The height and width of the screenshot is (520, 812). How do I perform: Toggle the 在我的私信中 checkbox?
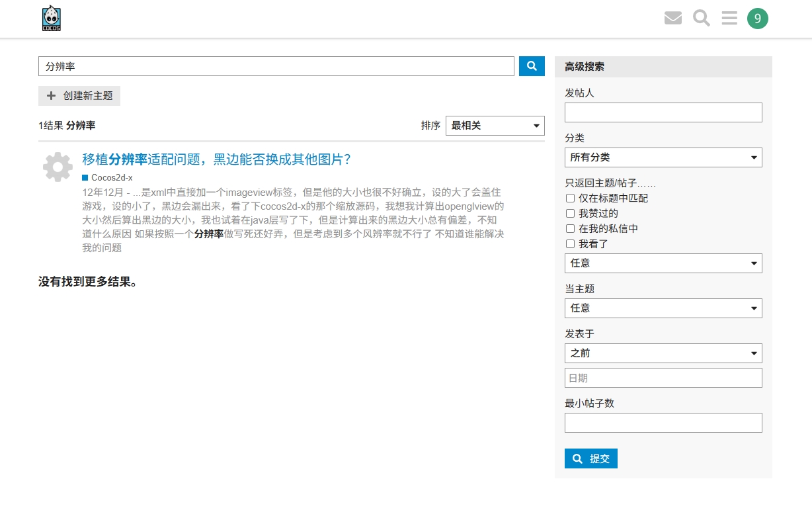point(570,228)
